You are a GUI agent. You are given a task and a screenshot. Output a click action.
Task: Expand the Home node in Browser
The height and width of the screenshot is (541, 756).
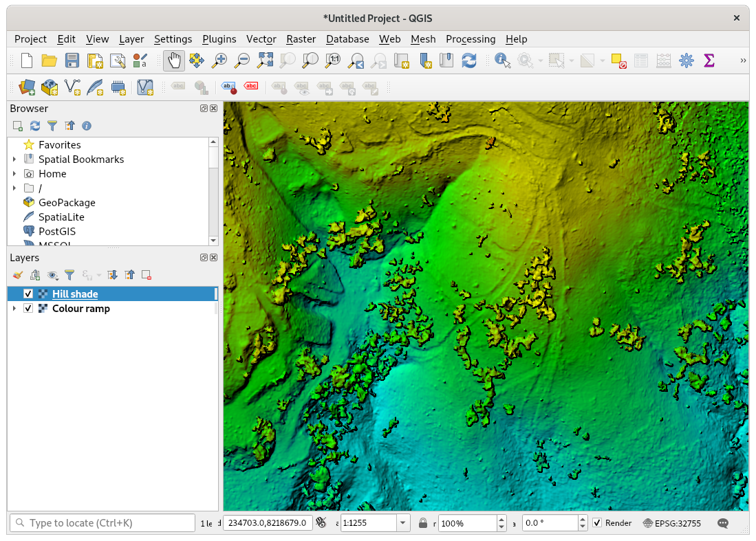tap(14, 173)
